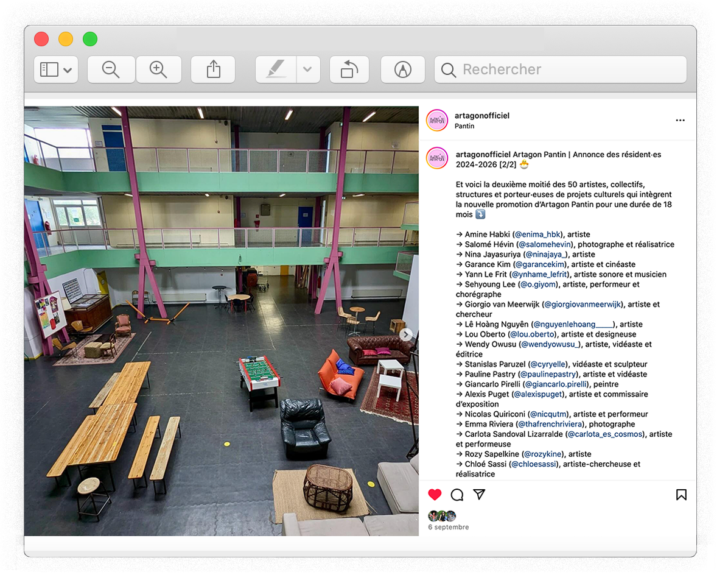Rotate the image with rotate icon
This screenshot has width=728, height=583.
pyautogui.click(x=349, y=69)
